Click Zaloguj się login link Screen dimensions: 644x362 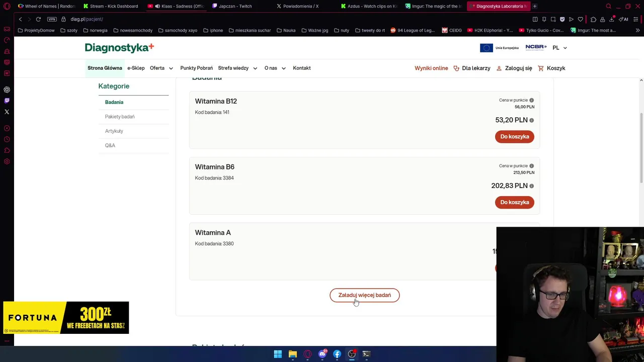(514, 68)
